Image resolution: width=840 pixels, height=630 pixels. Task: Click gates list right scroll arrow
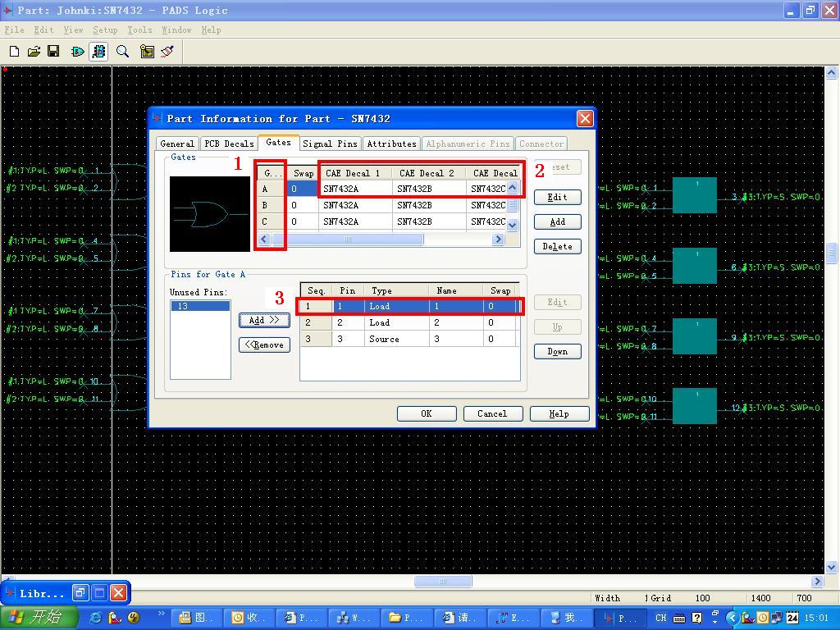[x=498, y=239]
